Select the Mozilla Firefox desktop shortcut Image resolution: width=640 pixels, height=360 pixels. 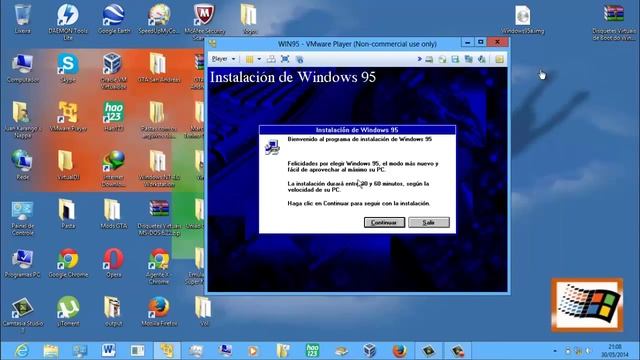tap(159, 312)
